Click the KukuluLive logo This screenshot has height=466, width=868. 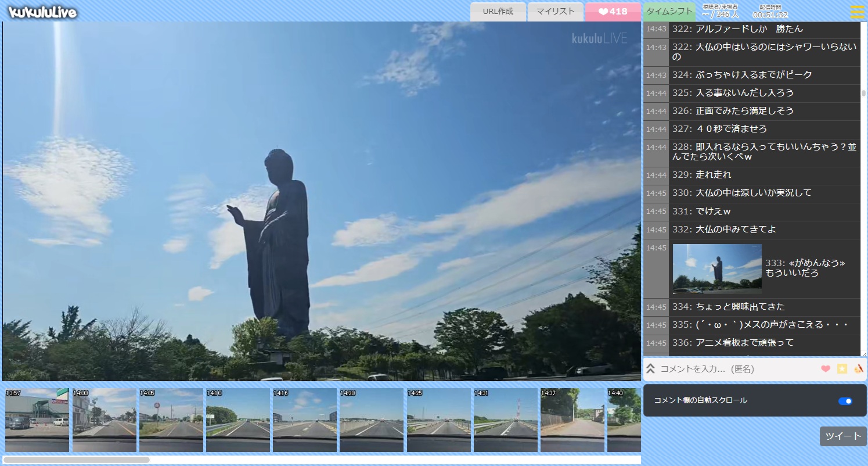[x=43, y=12]
